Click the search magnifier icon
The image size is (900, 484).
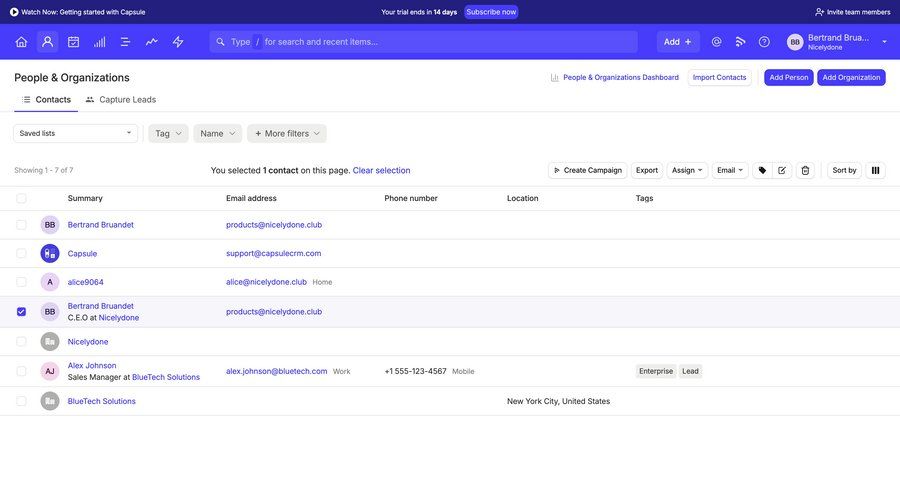pos(220,42)
